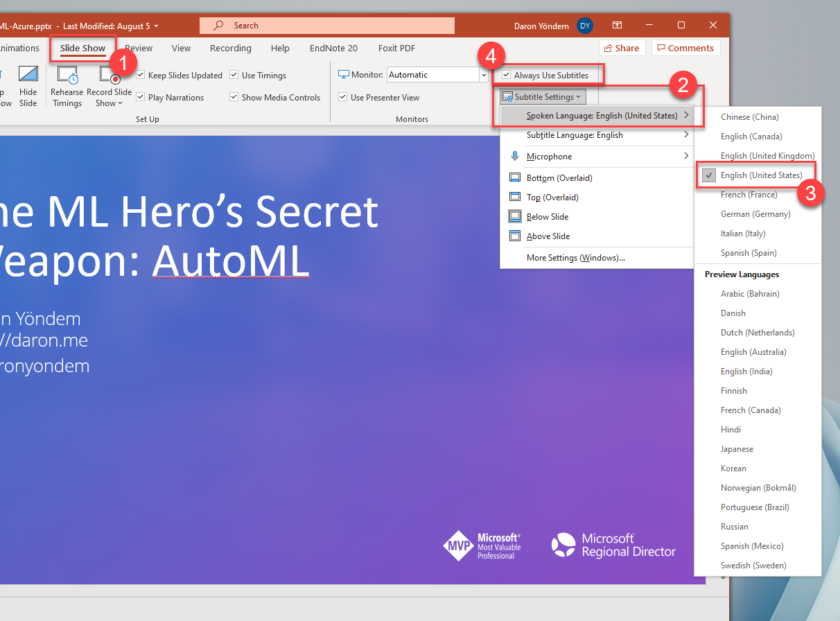Image resolution: width=840 pixels, height=621 pixels.
Task: Toggle Play Narrations off
Action: pos(141,97)
